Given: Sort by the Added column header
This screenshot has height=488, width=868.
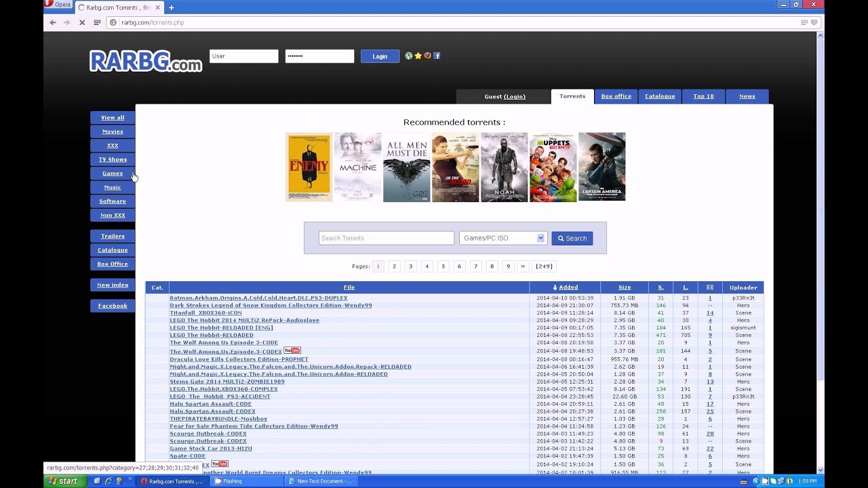Looking at the screenshot, I should pyautogui.click(x=566, y=287).
